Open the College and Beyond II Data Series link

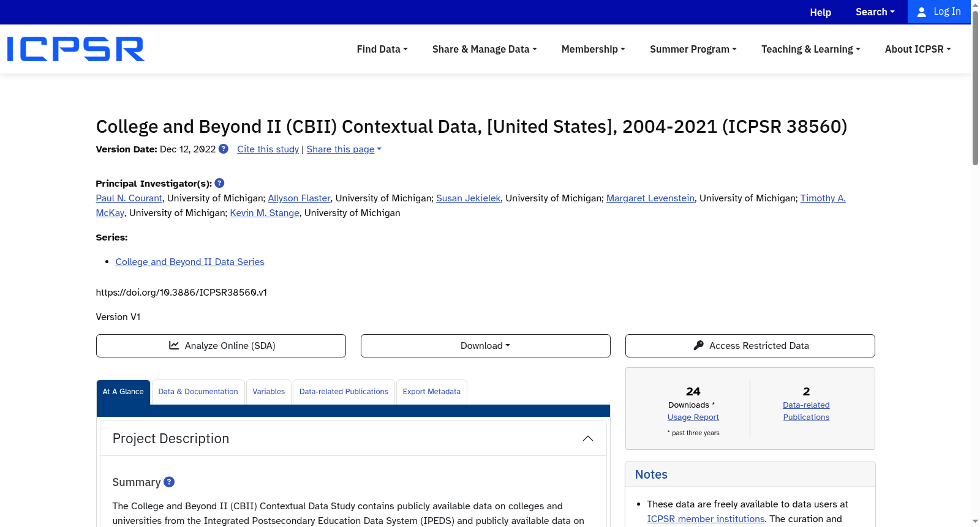point(190,262)
